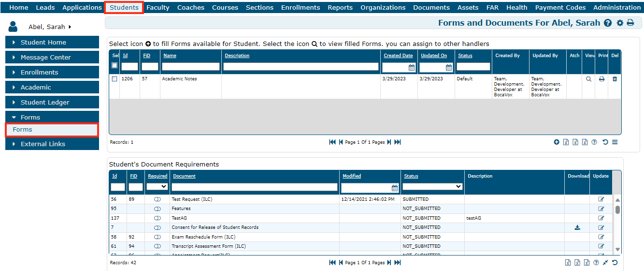Toggle Required for Transcript Assessment Form

157,246
